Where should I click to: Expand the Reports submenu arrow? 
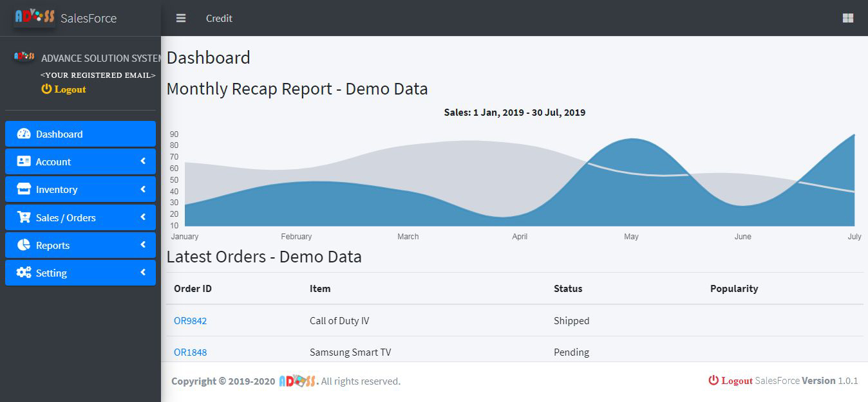click(x=143, y=245)
